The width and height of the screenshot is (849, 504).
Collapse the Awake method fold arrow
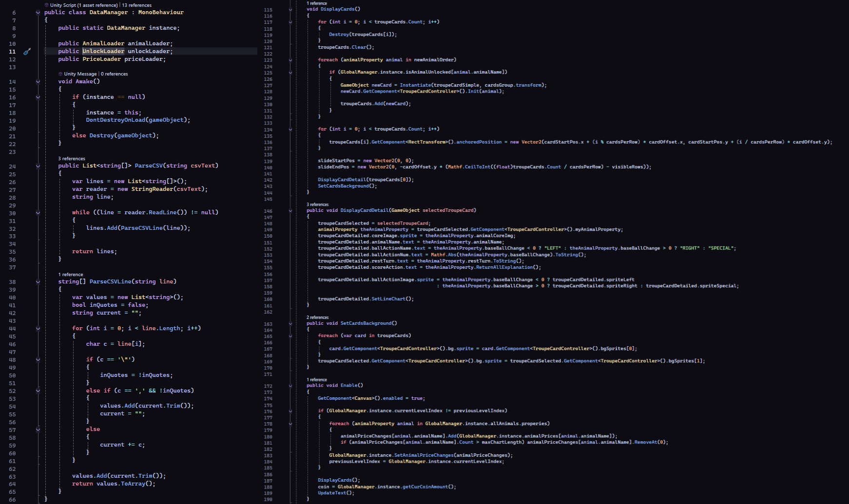(x=38, y=82)
